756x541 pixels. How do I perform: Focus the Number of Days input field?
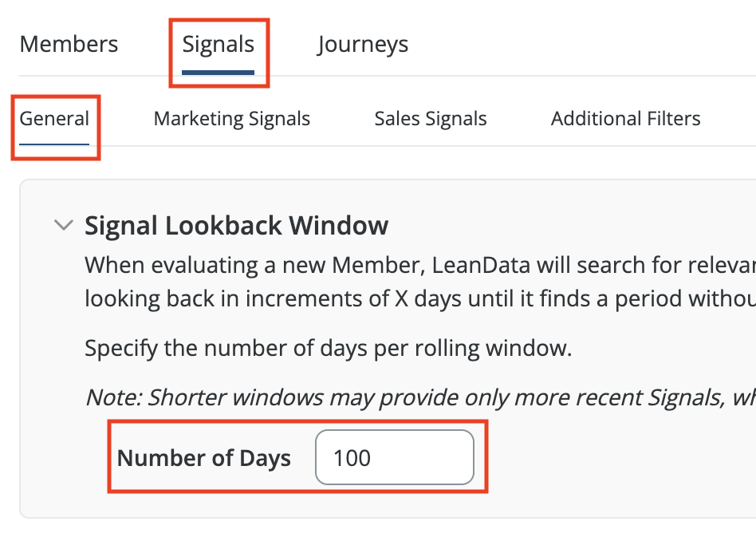coord(394,458)
